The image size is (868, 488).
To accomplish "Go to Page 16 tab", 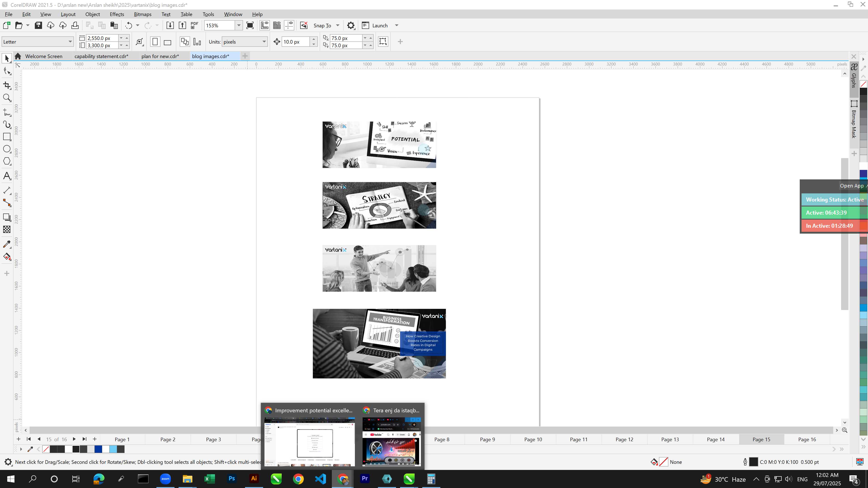I will 807,439.
